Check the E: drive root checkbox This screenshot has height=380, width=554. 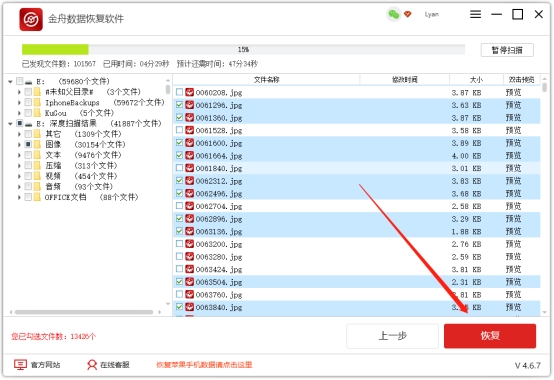[x=20, y=81]
